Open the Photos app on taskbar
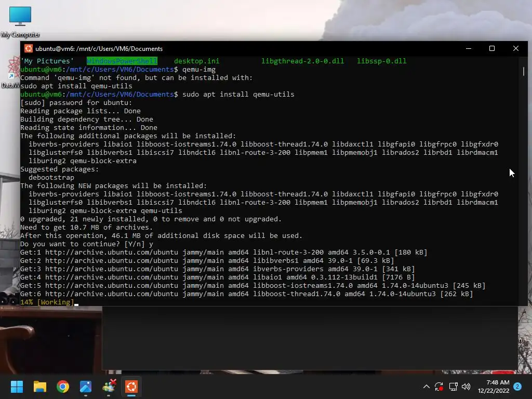The width and height of the screenshot is (532, 399). pyautogui.click(x=86, y=387)
